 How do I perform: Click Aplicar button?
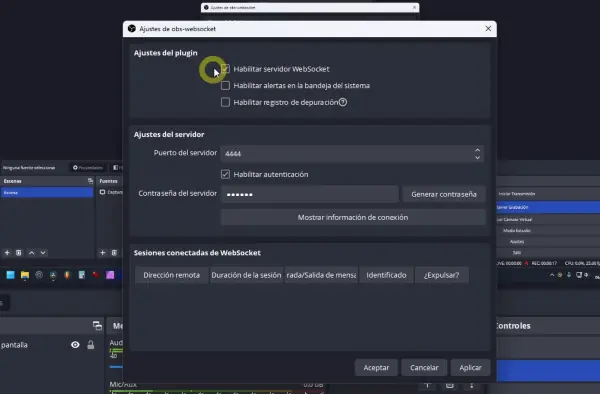coord(470,368)
